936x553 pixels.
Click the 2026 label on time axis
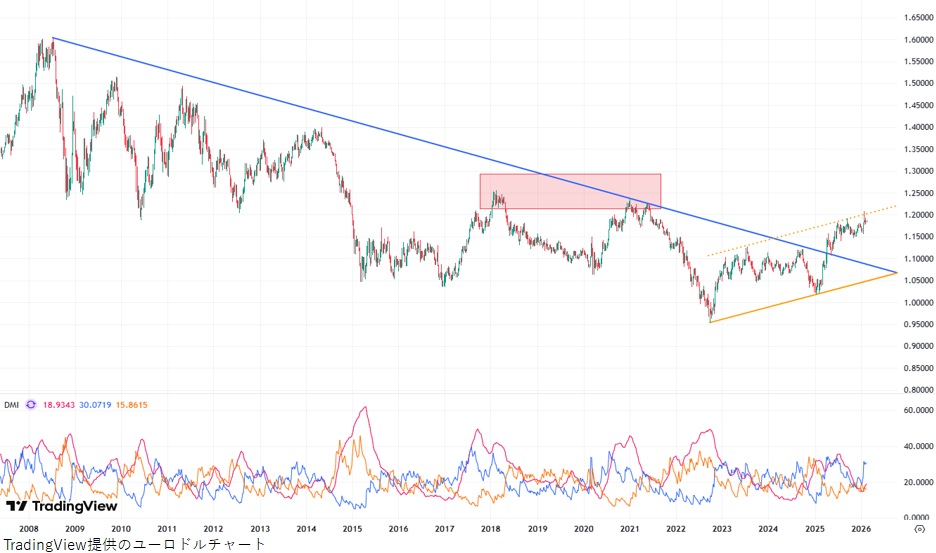[861, 528]
